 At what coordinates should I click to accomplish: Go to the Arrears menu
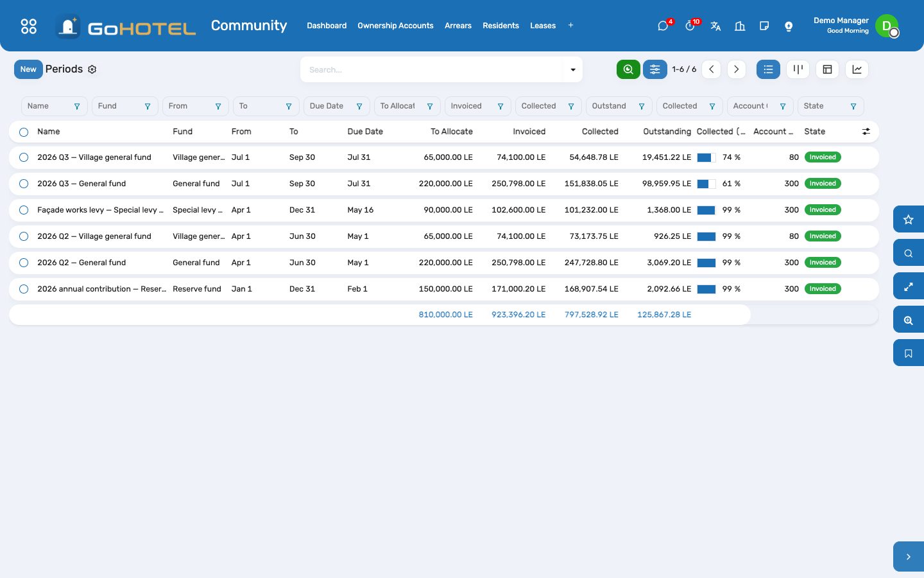pos(458,26)
